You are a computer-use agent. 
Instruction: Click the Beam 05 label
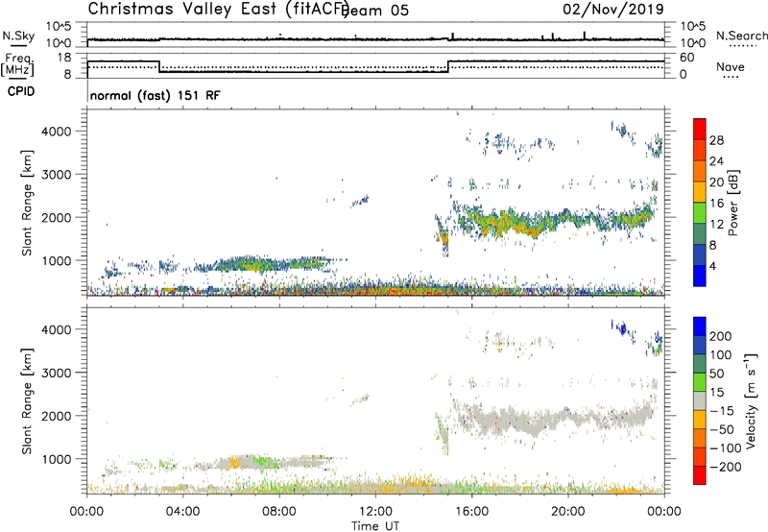(x=376, y=10)
